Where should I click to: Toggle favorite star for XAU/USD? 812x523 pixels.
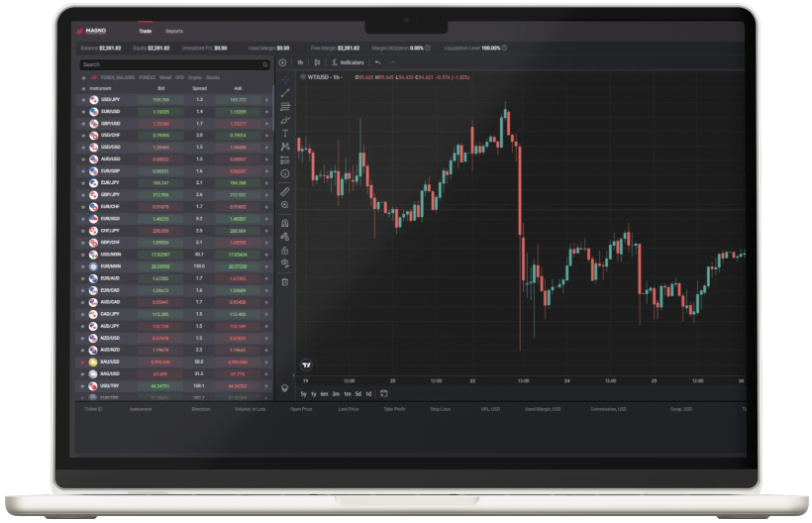[x=83, y=363]
